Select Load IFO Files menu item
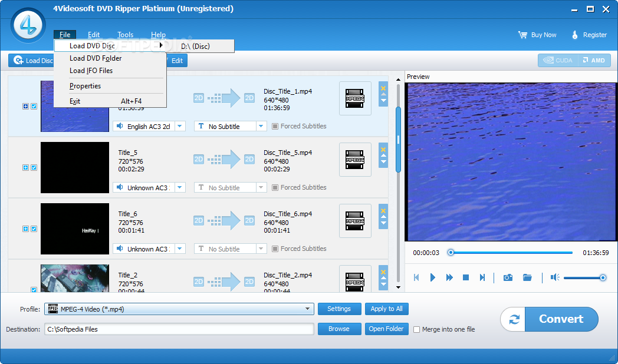The height and width of the screenshot is (364, 618). [x=110, y=71]
